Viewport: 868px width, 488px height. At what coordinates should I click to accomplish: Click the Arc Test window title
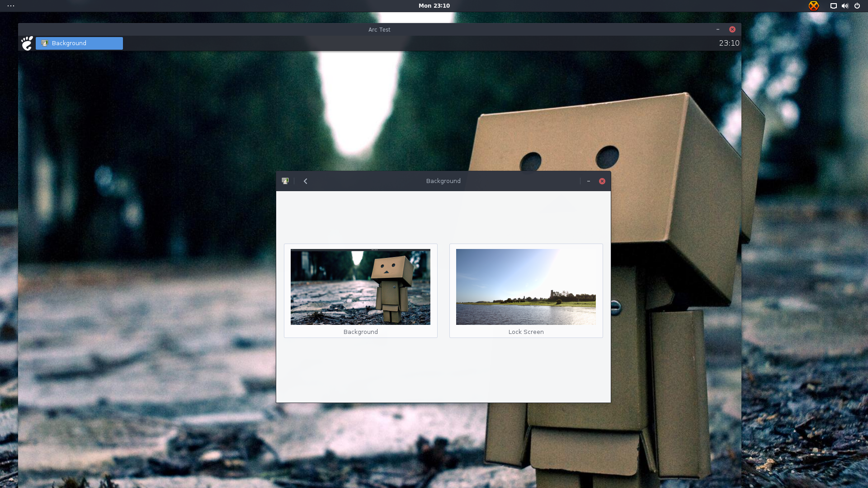379,30
